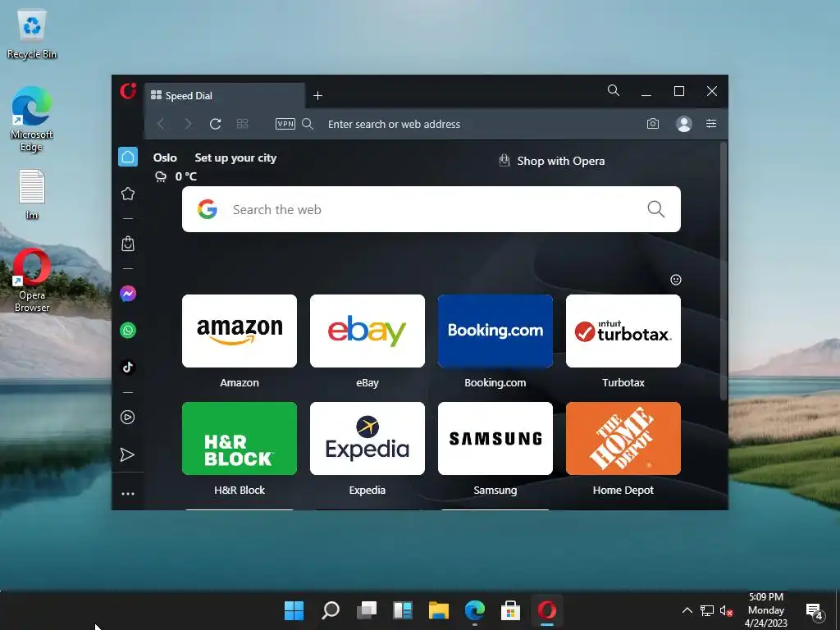Screen dimensions: 840x630
Task: Click the Google logo in search box
Action: click(208, 209)
